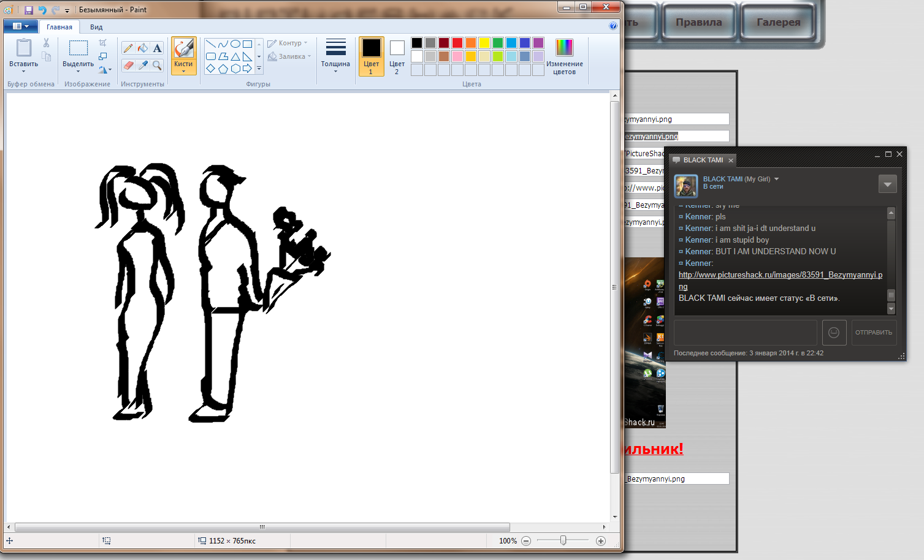
Task: Click the Cut scissors icon
Action: (x=46, y=43)
